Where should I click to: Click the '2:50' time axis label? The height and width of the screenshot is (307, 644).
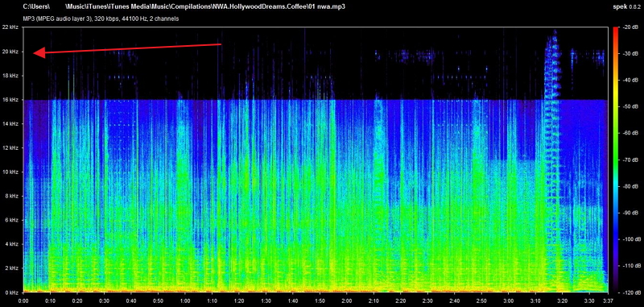[481, 300]
